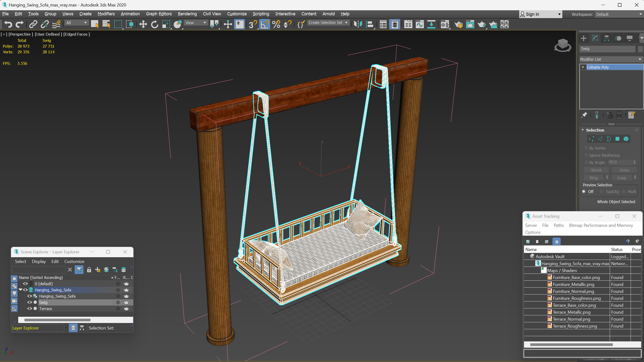Open Paths menu in Asset Tracking
Image resolution: width=644 pixels, height=362 pixels.
click(559, 225)
